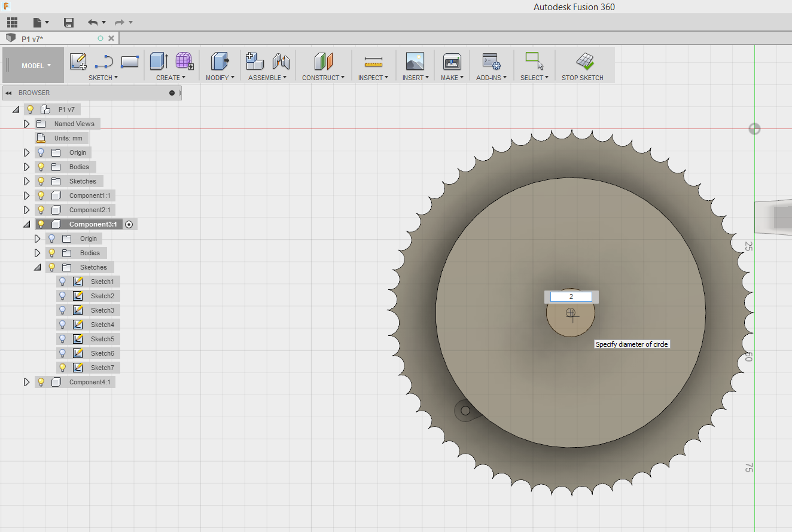Toggle visibility bulb of Sketches under Component3
This screenshot has height=532, width=792.
tap(51, 267)
